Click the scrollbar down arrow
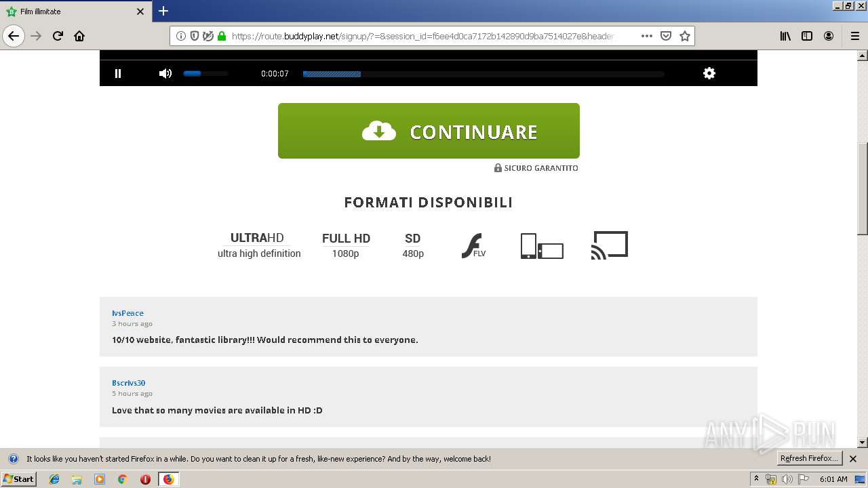This screenshot has height=488, width=868. (x=863, y=443)
